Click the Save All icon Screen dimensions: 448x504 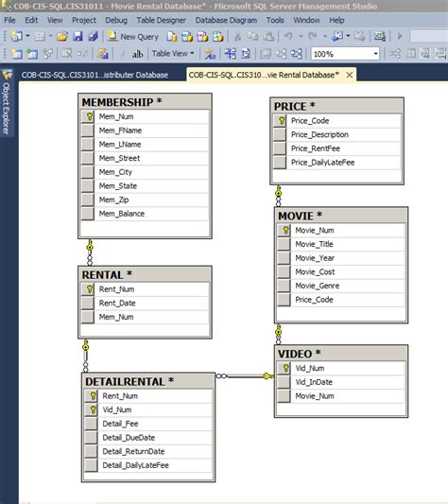click(x=94, y=36)
